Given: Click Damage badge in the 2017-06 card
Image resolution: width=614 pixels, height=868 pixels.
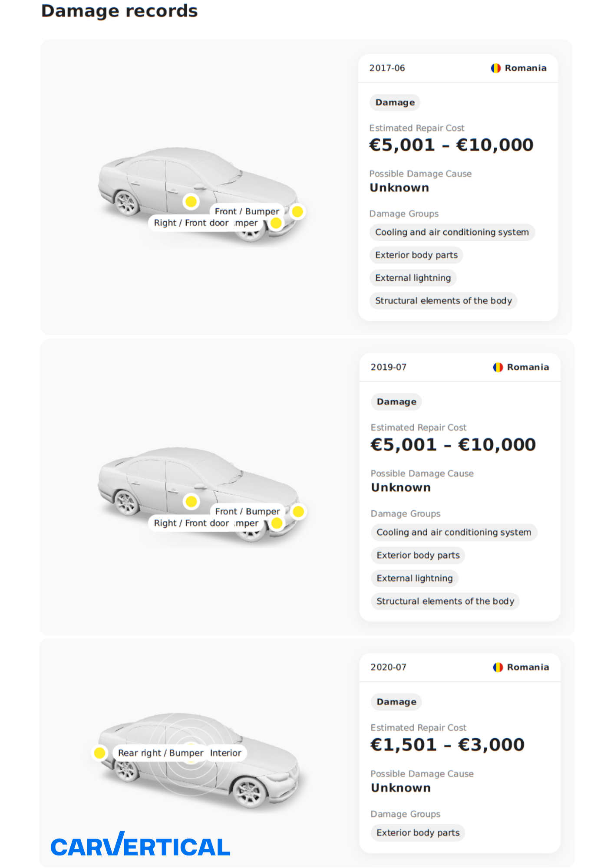Looking at the screenshot, I should [395, 102].
